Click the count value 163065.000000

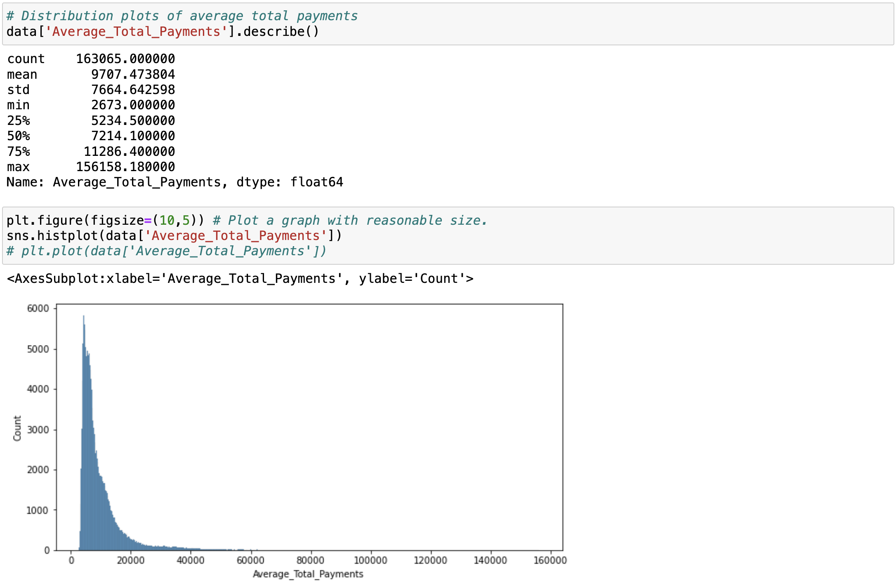125,59
